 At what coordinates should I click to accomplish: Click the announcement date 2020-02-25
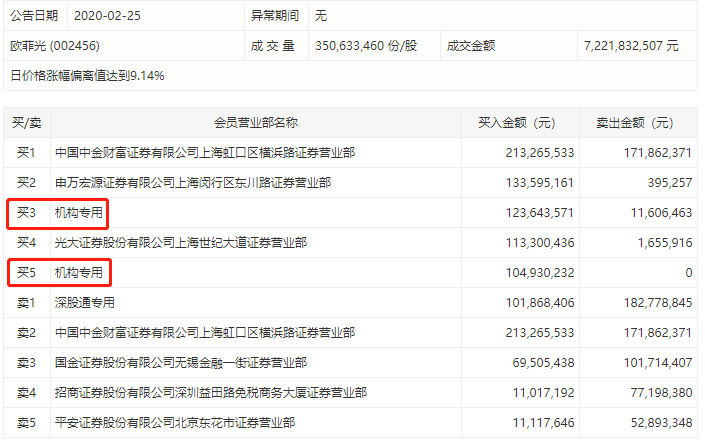pos(107,16)
